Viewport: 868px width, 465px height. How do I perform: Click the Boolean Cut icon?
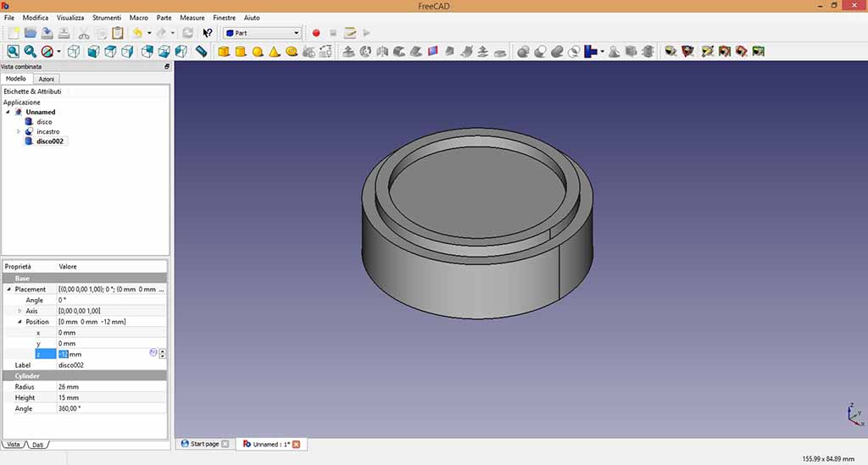(540, 52)
